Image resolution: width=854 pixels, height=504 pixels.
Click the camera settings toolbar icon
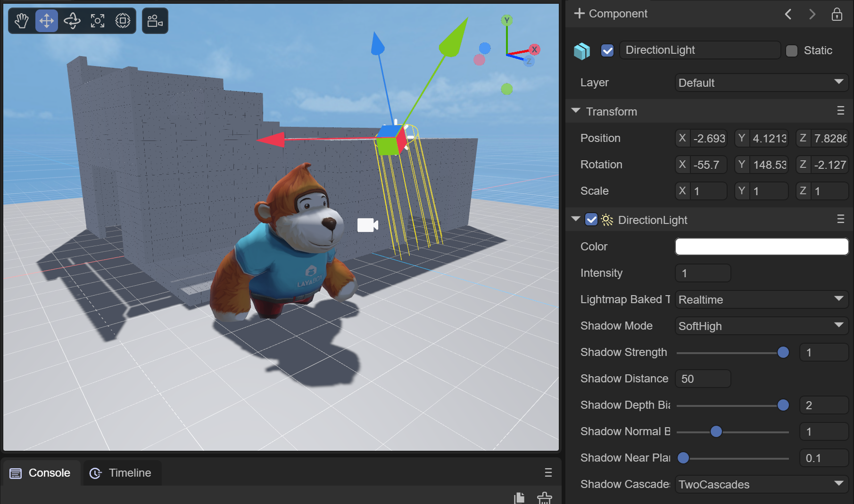tap(155, 21)
